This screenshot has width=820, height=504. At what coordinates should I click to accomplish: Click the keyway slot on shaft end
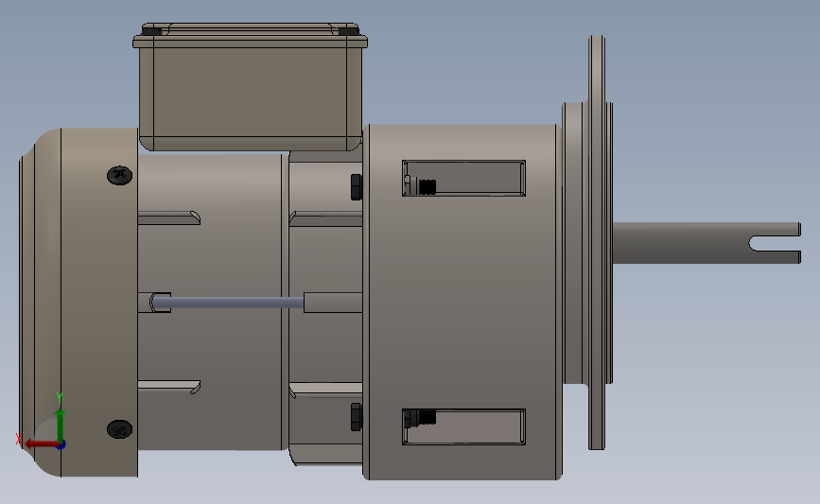click(x=775, y=243)
